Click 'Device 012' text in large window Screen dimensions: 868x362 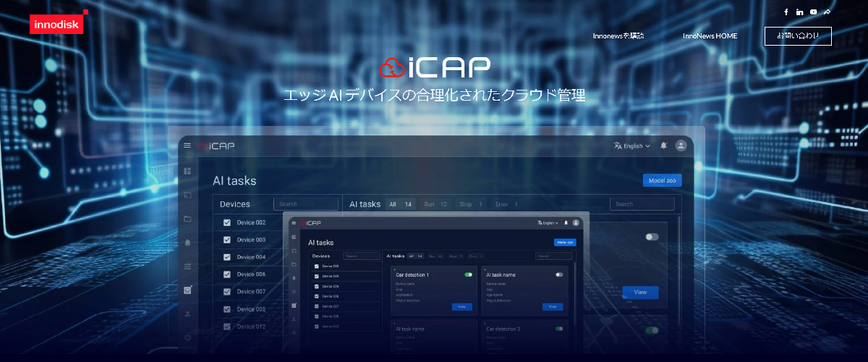click(x=251, y=327)
